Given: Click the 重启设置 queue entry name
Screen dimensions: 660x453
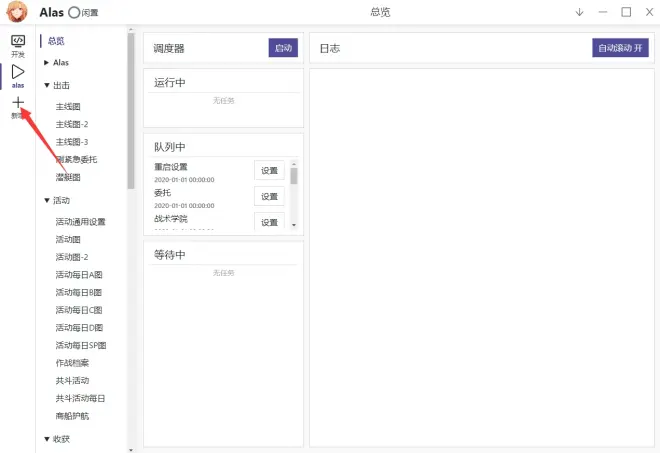Looking at the screenshot, I should click(171, 167).
